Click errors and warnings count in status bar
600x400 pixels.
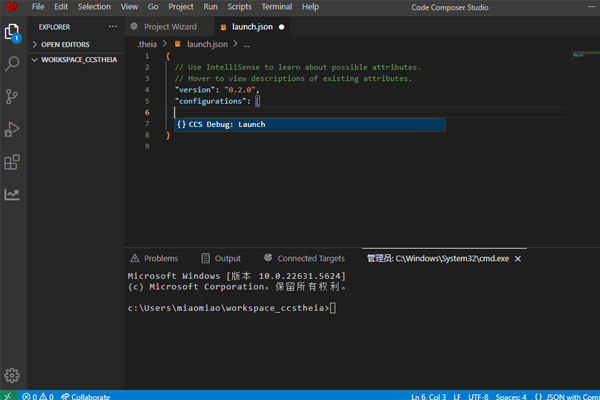tap(38, 397)
